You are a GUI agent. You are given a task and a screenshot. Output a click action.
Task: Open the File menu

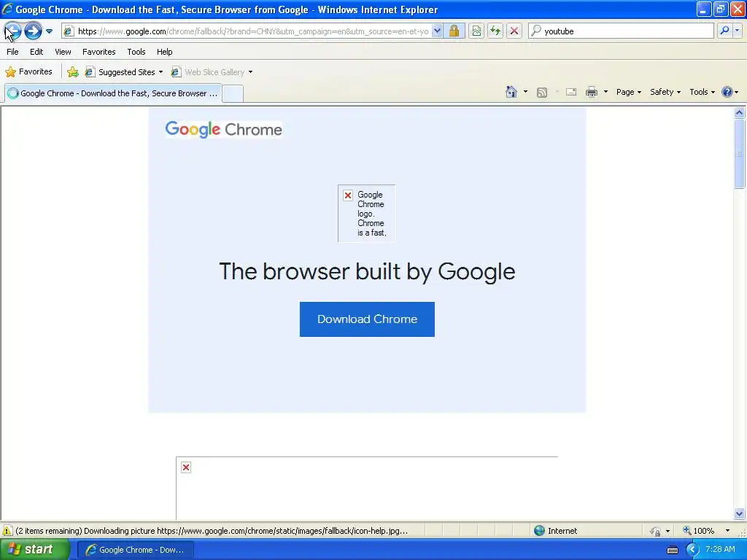(x=12, y=52)
